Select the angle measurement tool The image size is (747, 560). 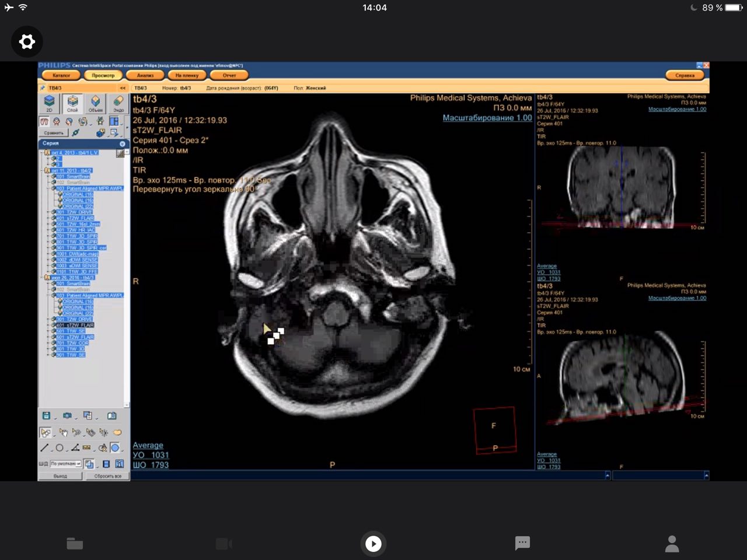click(x=75, y=448)
